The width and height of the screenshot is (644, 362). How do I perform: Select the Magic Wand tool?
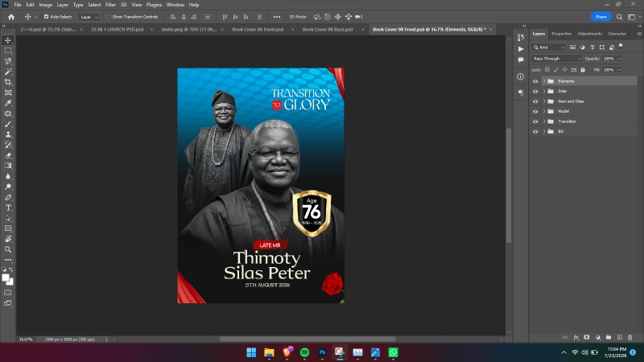click(8, 72)
